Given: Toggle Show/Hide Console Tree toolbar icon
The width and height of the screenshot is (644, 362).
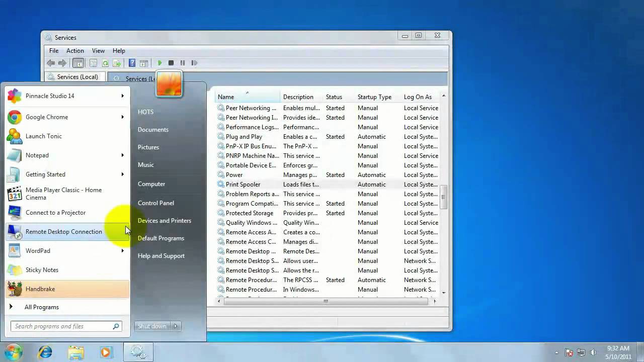Looking at the screenshot, I should (x=78, y=63).
